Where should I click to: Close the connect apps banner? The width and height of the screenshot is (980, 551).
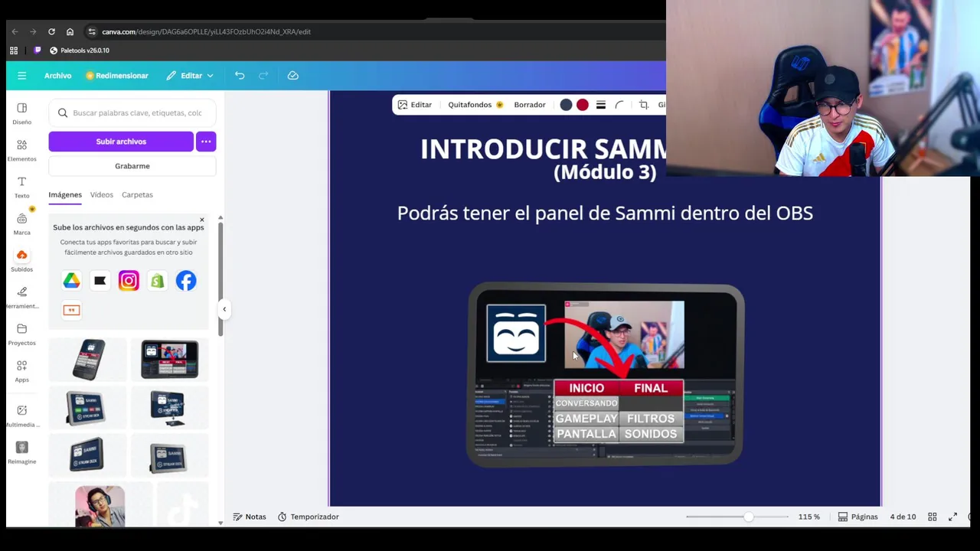[x=202, y=220]
